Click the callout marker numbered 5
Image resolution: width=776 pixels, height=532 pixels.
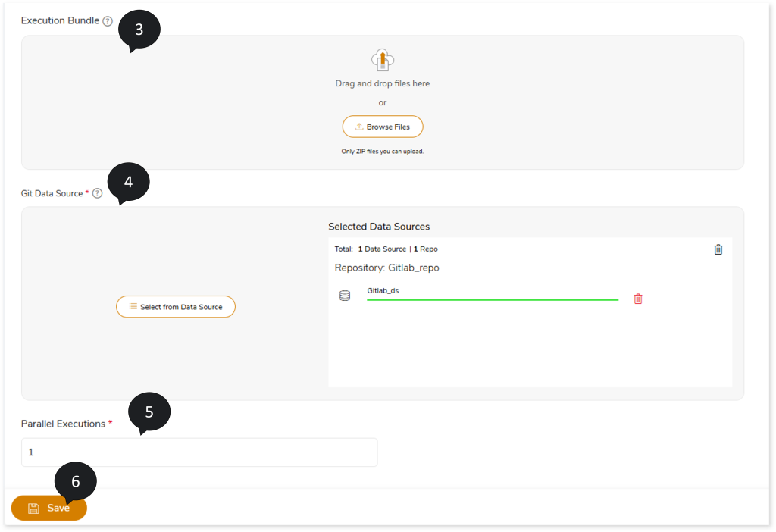149,412
